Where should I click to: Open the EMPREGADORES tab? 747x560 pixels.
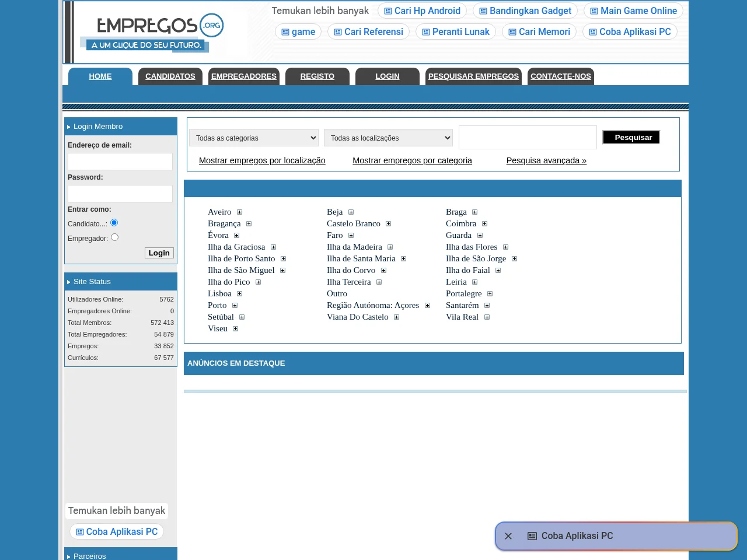[244, 76]
